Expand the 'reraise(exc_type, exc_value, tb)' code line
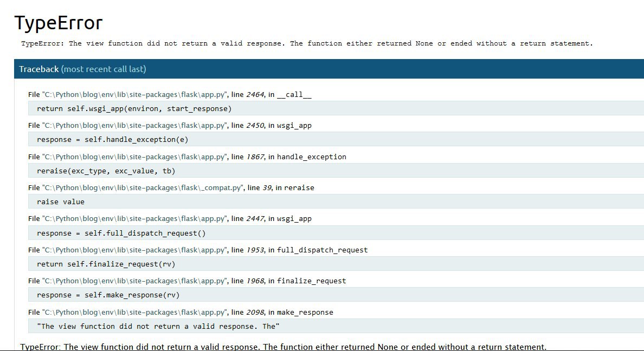 click(x=106, y=171)
